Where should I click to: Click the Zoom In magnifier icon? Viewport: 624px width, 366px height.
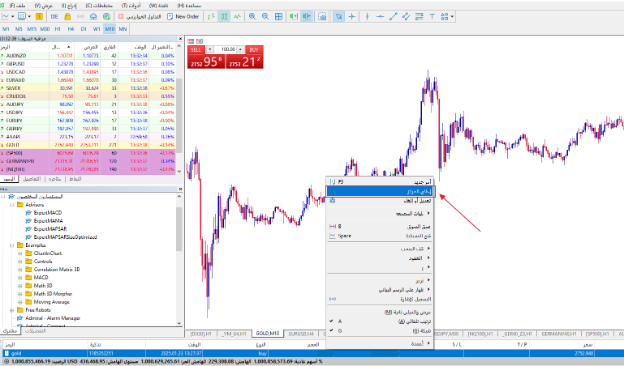(252, 17)
